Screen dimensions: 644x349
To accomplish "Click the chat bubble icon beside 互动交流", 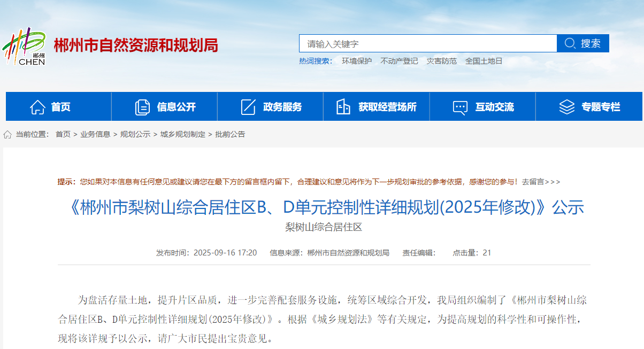I will pos(460,107).
